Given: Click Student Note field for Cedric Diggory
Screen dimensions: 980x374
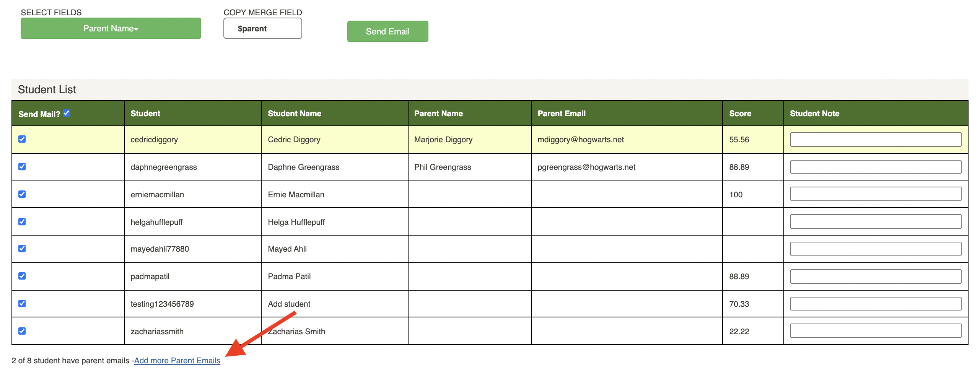Looking at the screenshot, I should point(876,140).
